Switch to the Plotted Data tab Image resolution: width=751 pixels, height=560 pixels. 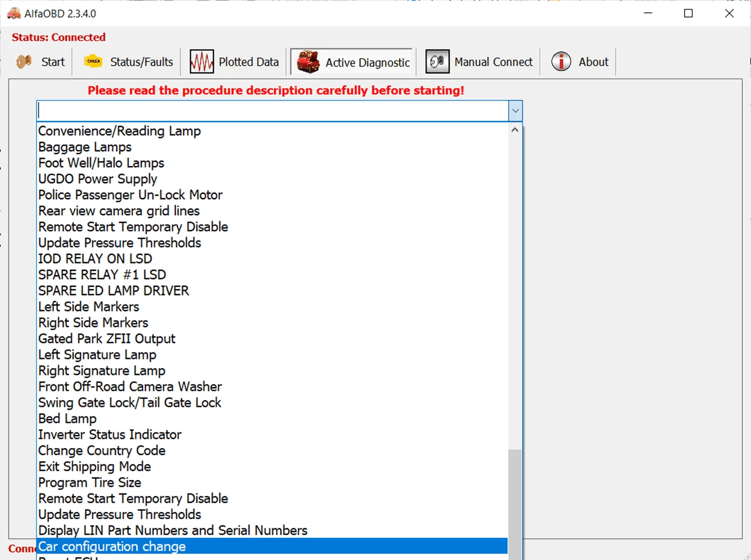(x=249, y=62)
